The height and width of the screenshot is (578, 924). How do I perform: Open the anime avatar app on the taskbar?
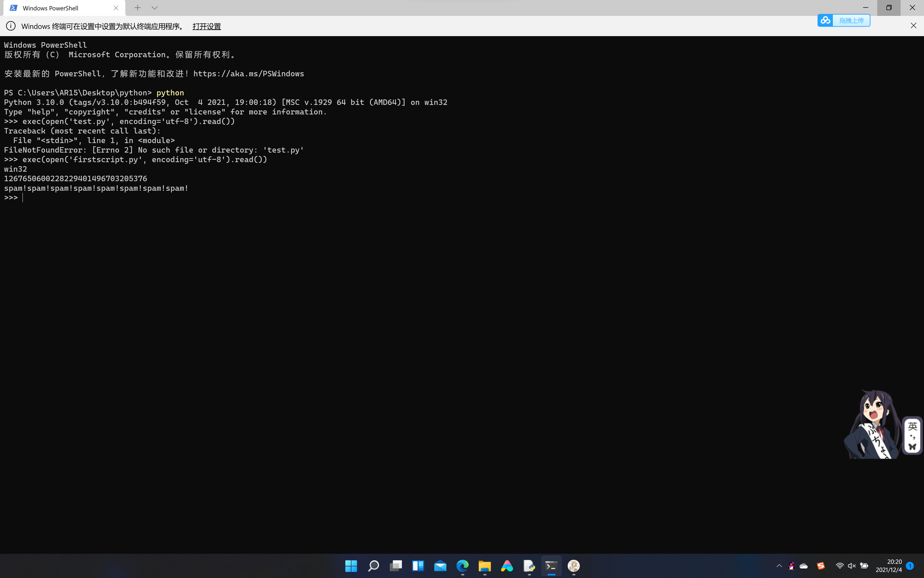[x=573, y=566]
